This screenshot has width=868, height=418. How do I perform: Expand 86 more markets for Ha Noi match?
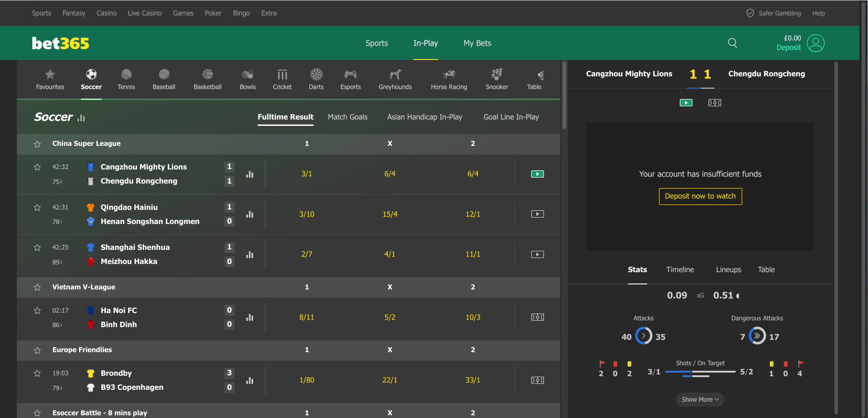click(x=57, y=325)
